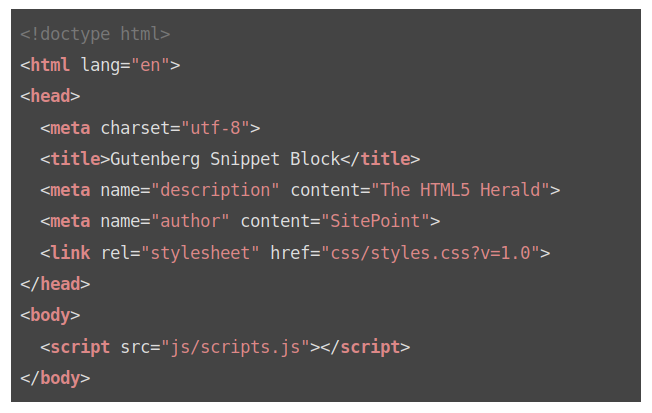Click the doctype html declaration line
652x413 pixels.
coord(95,35)
